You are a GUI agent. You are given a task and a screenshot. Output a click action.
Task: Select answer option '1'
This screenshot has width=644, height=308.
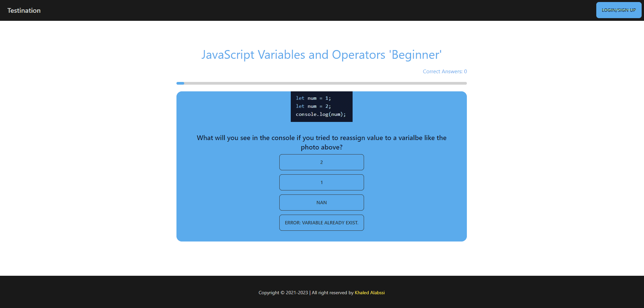[x=321, y=182]
